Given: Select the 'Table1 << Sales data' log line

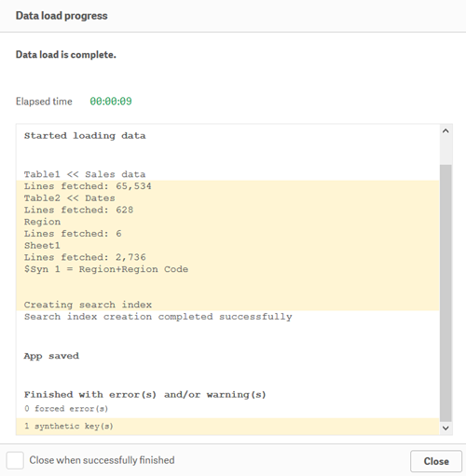Looking at the screenshot, I should click(85, 174).
